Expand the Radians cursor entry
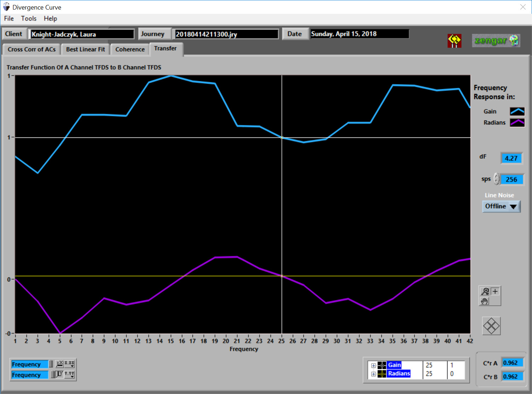The width and height of the screenshot is (532, 394). point(374,374)
